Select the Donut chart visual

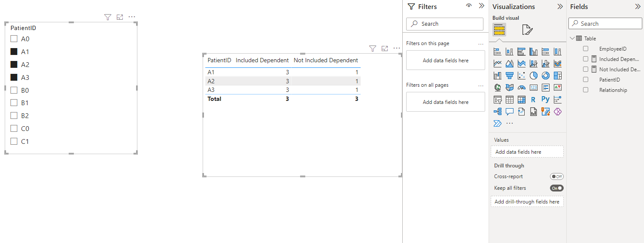click(546, 76)
